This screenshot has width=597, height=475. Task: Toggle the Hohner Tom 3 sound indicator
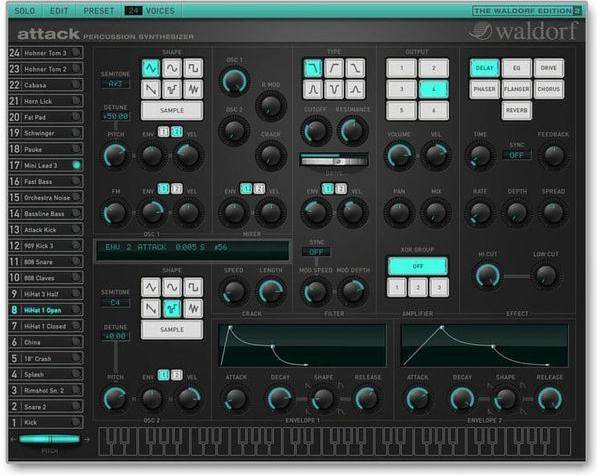[x=77, y=53]
